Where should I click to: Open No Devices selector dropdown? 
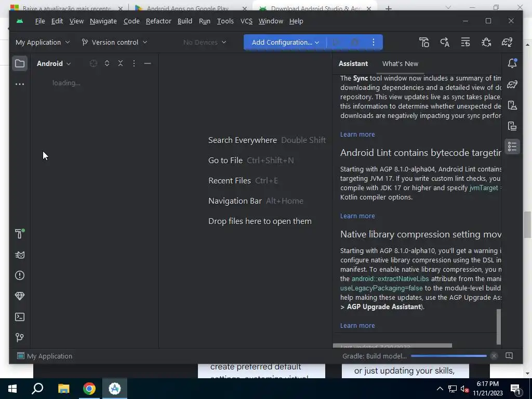[205, 43]
